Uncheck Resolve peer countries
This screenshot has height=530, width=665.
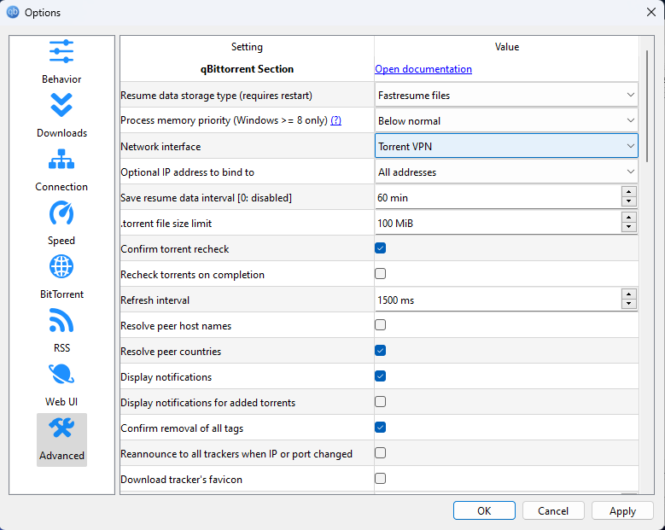pyautogui.click(x=380, y=351)
